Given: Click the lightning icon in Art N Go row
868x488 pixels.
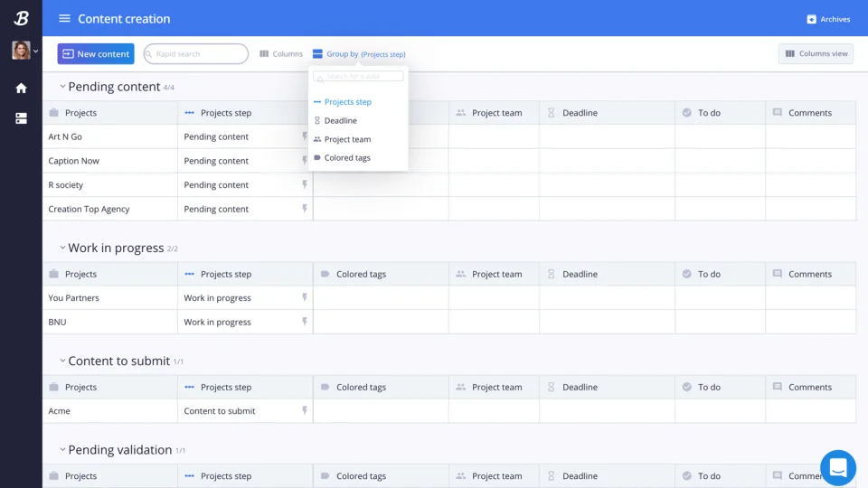Looking at the screenshot, I should pyautogui.click(x=305, y=136).
